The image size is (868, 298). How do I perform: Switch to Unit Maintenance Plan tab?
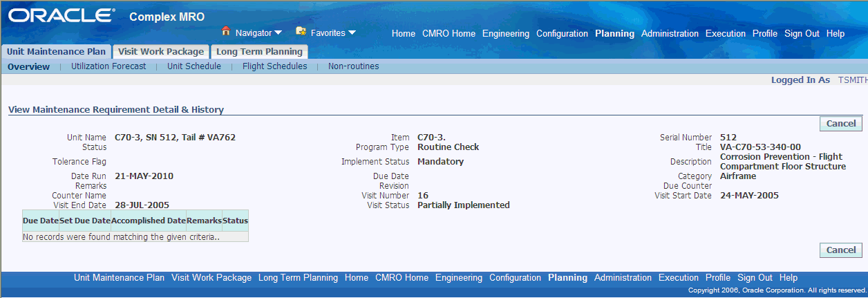click(x=56, y=52)
